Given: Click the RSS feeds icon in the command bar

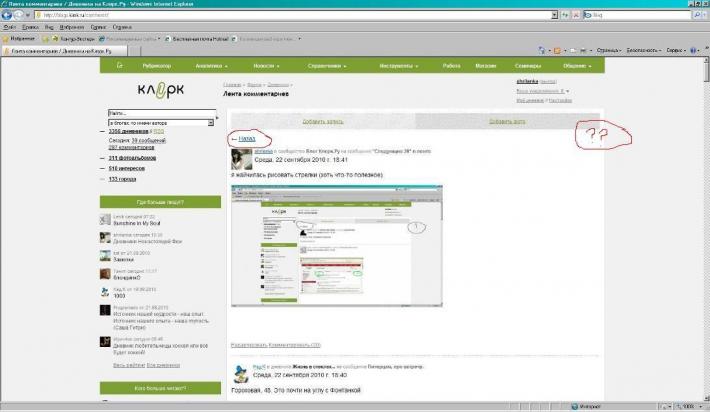Looking at the screenshot, I should click(557, 51).
